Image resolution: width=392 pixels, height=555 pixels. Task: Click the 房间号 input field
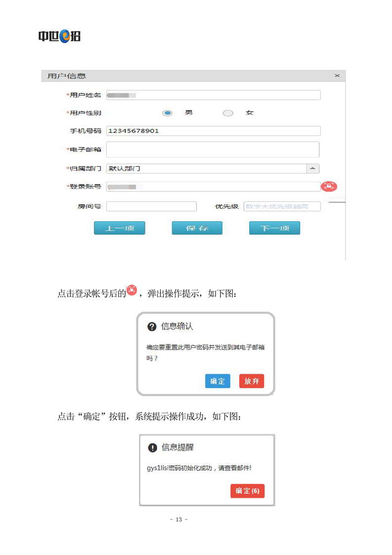151,206
